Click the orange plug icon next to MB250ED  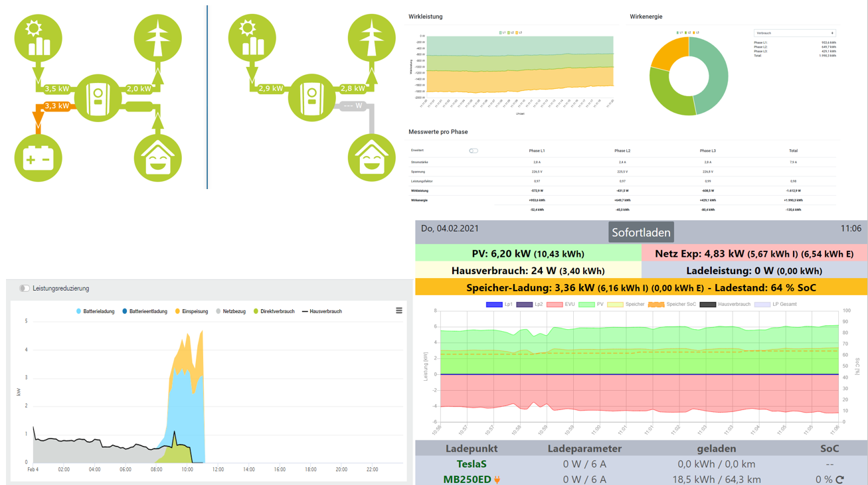tap(497, 479)
